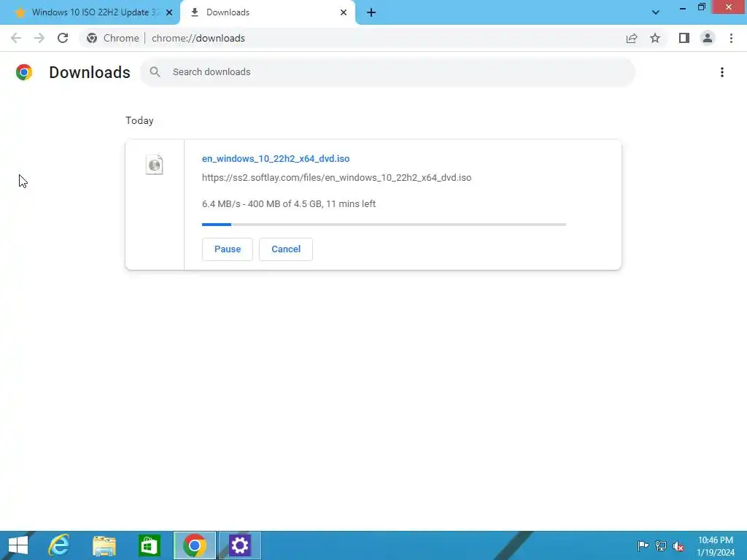The width and height of the screenshot is (747, 560).
Task: Click the download speed status text
Action: [x=289, y=204]
